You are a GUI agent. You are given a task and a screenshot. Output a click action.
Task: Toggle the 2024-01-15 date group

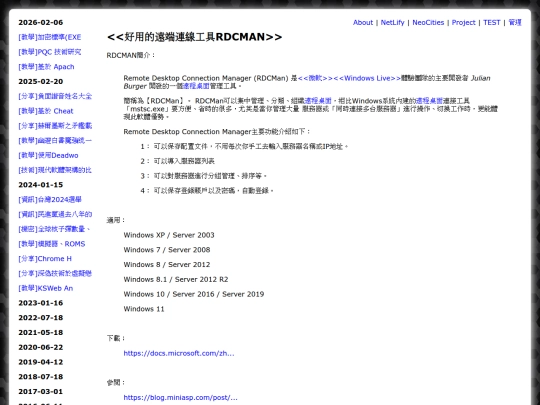[41, 185]
